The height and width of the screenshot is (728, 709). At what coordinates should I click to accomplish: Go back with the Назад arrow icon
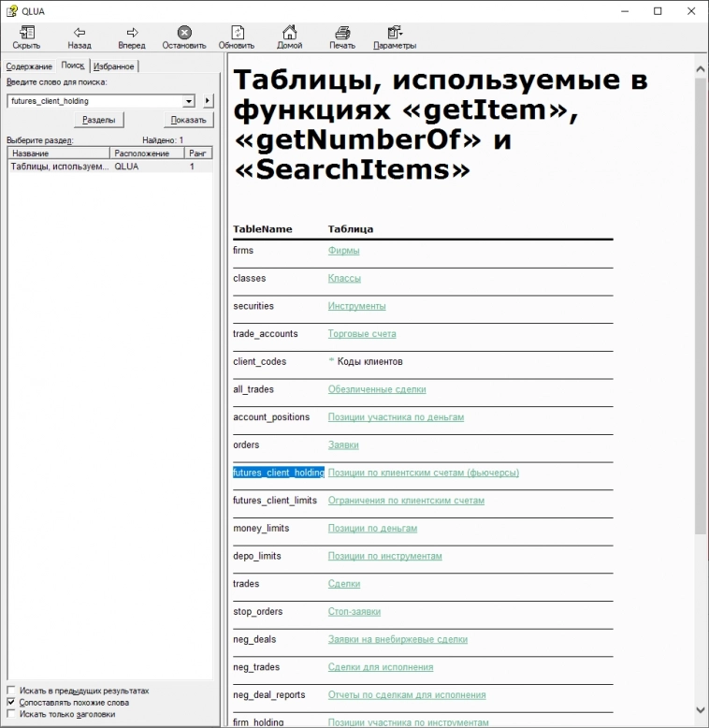point(80,33)
